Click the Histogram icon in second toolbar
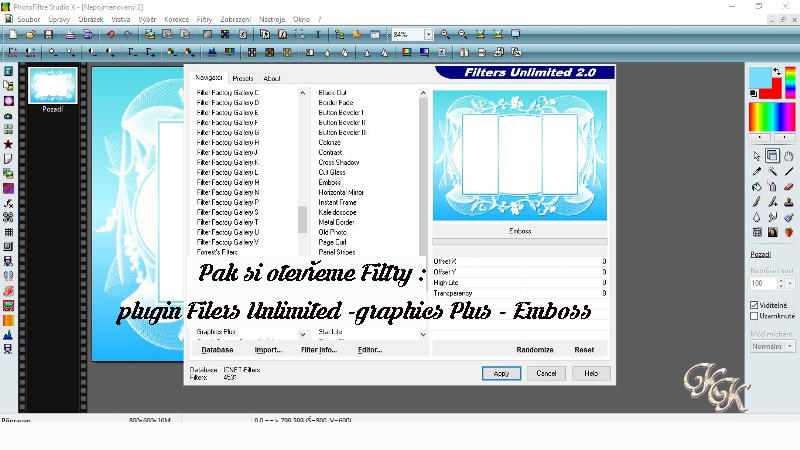This screenshot has height=450, width=800. click(x=212, y=52)
